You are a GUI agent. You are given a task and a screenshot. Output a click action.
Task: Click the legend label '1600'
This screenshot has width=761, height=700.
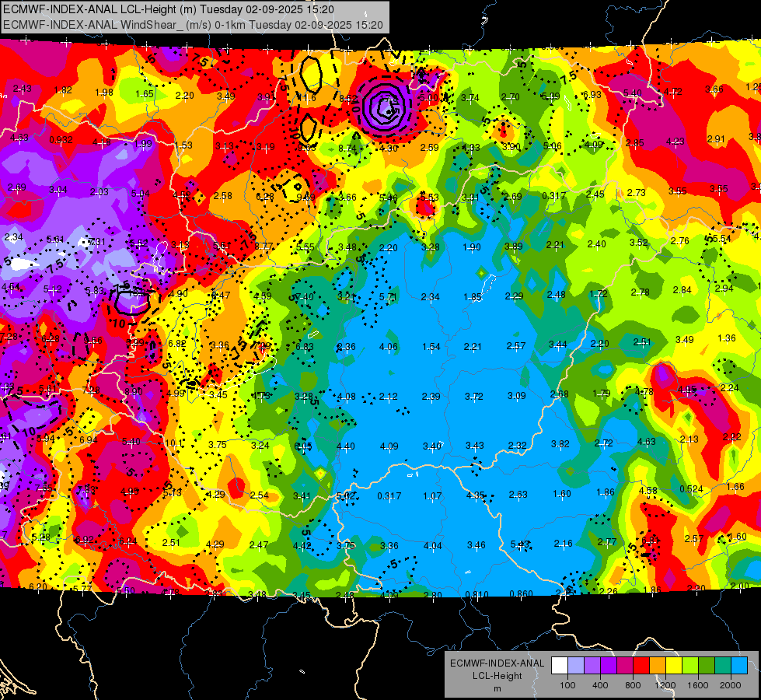698,685
